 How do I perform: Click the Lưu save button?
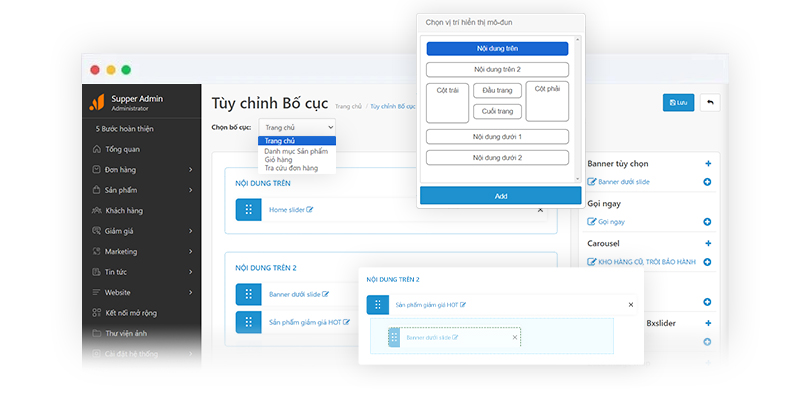[678, 102]
